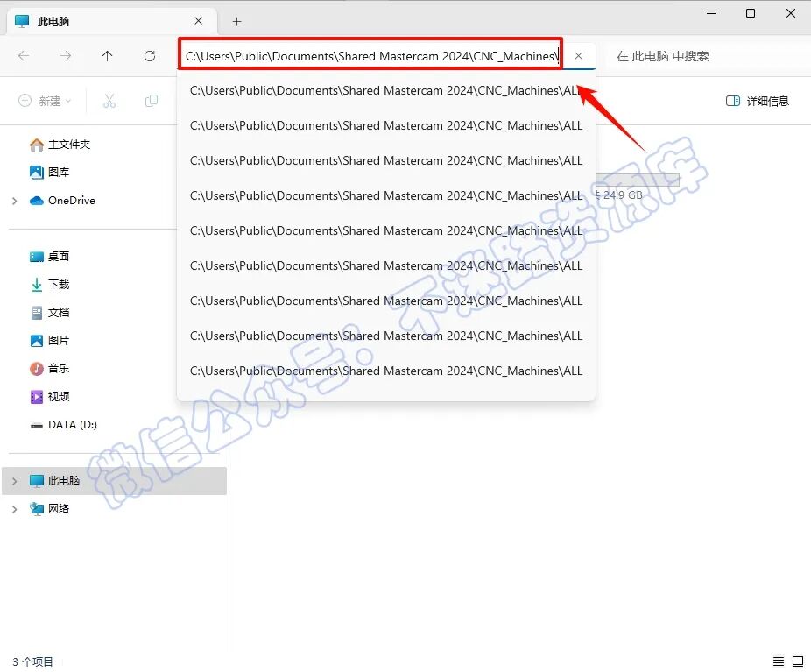This screenshot has height=672, width=811.
Task: Select 此电脑 in the navigation pane
Action: [x=115, y=481]
